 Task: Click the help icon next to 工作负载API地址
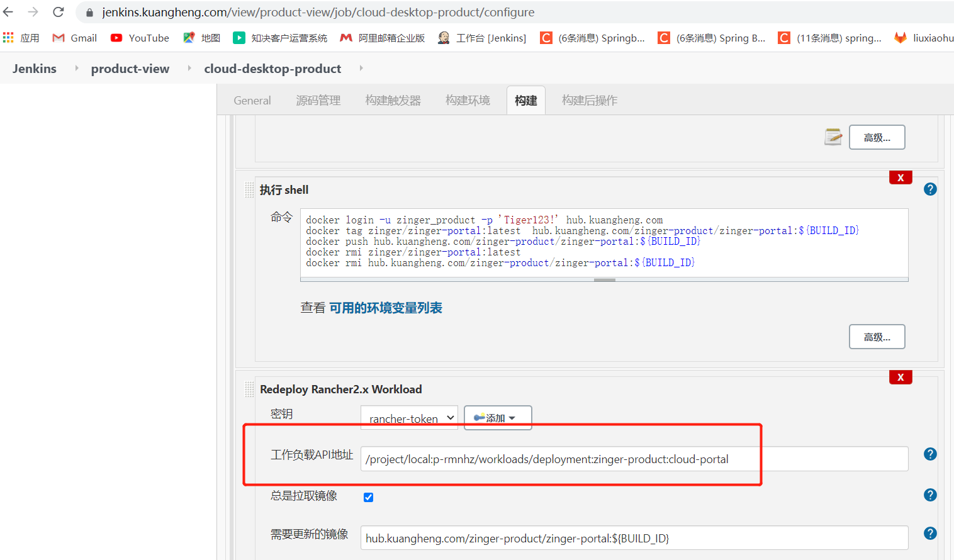tap(930, 453)
